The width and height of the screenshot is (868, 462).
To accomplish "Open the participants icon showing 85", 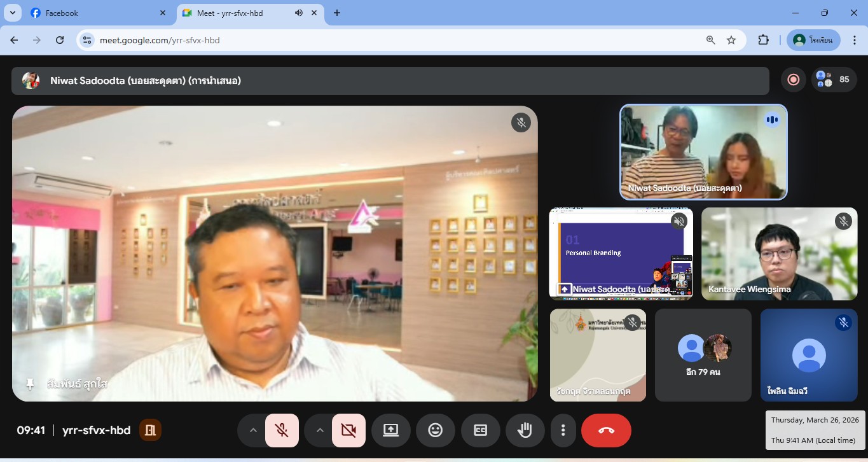I will (833, 80).
